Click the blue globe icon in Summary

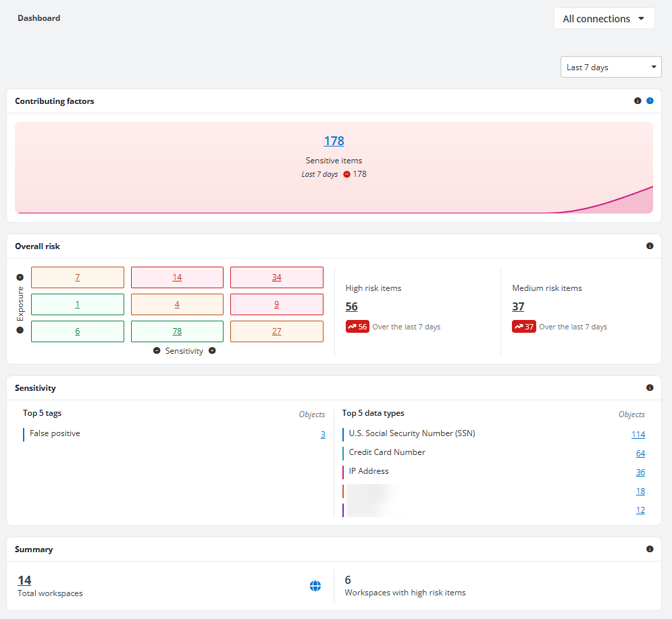[x=315, y=586]
